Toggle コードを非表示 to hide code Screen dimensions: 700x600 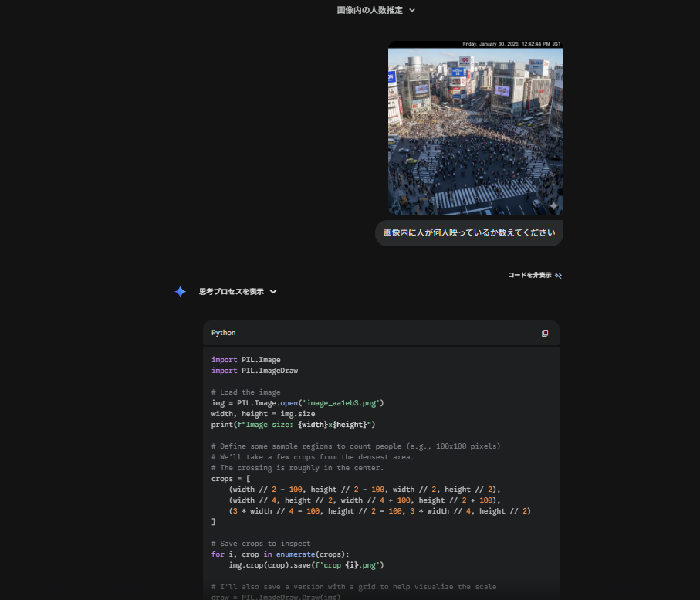[529, 275]
